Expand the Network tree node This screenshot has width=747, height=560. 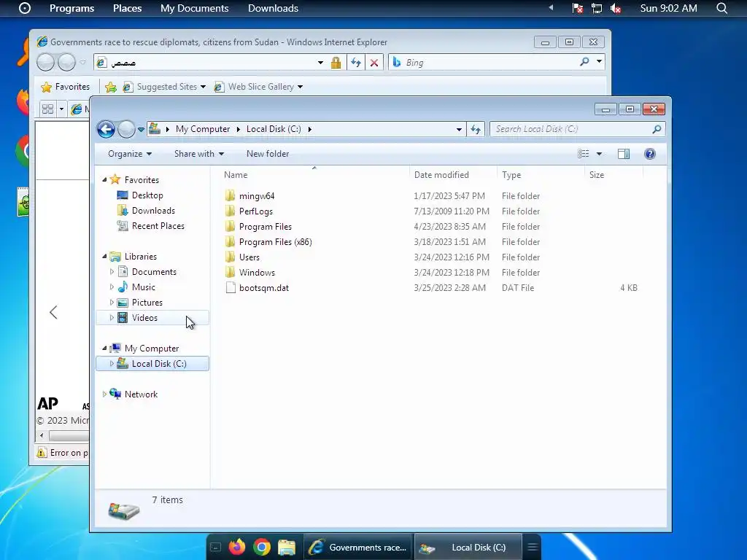point(104,394)
